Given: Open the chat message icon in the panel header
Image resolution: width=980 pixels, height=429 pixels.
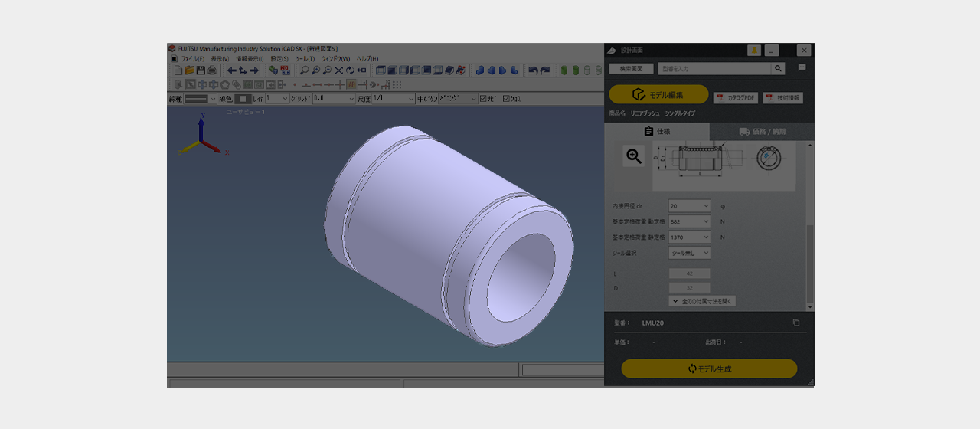Looking at the screenshot, I should [802, 68].
